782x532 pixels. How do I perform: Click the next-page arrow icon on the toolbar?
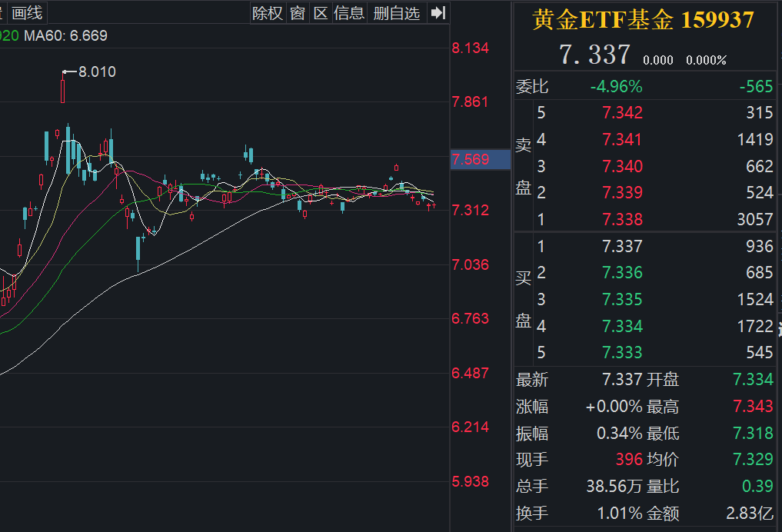tap(438, 13)
